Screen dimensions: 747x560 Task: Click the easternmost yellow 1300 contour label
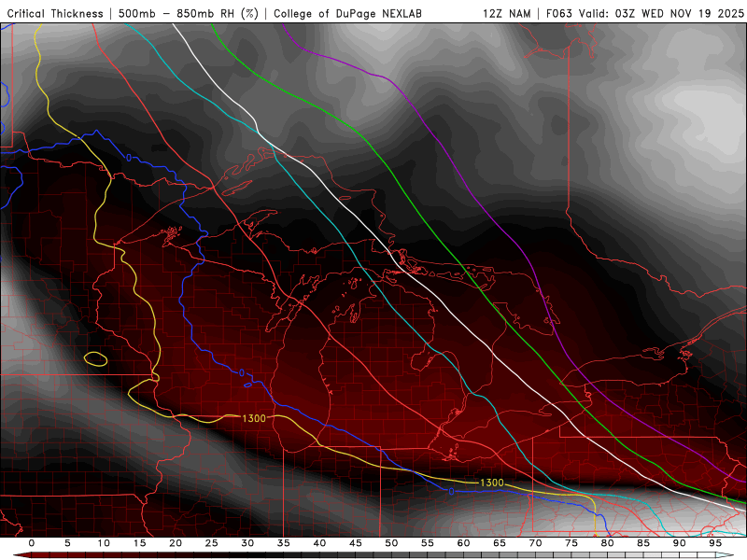(x=492, y=483)
